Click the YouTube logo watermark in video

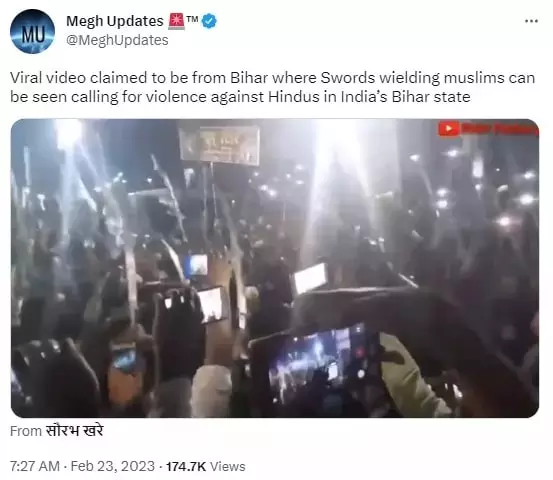tap(449, 129)
